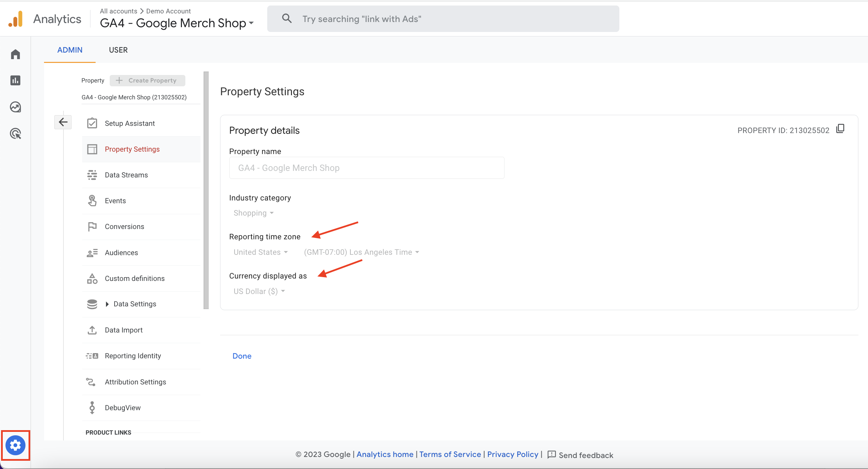Click the Demo Account breadcrumb
Screen dimensions: 868x469
coord(169,11)
